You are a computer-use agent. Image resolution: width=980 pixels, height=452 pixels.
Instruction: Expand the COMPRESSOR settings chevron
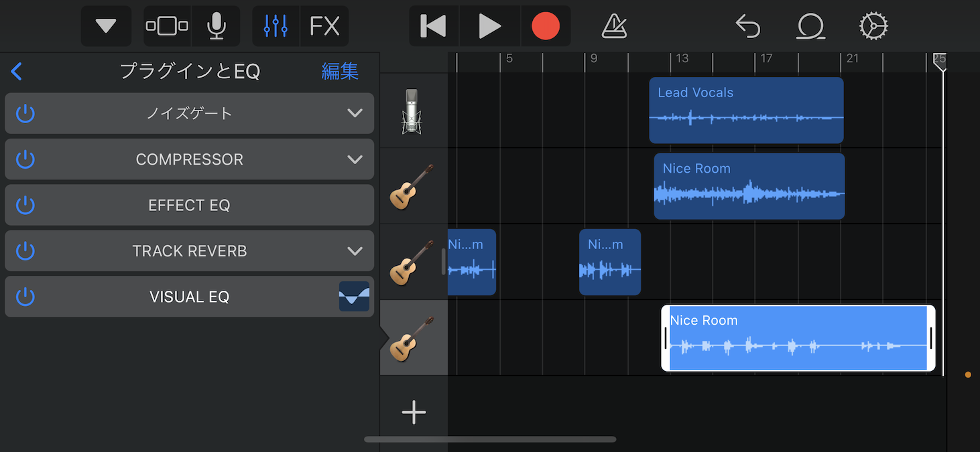coord(355,159)
